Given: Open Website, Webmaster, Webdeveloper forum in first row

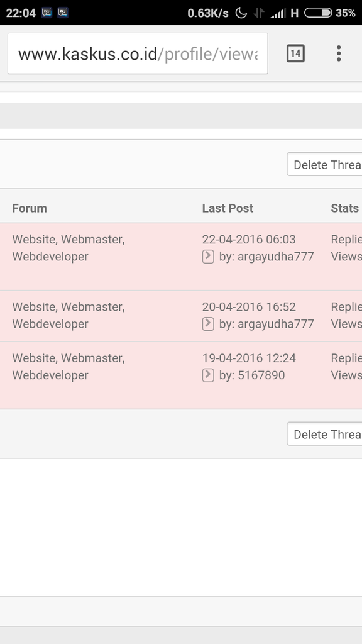Looking at the screenshot, I should point(69,248).
